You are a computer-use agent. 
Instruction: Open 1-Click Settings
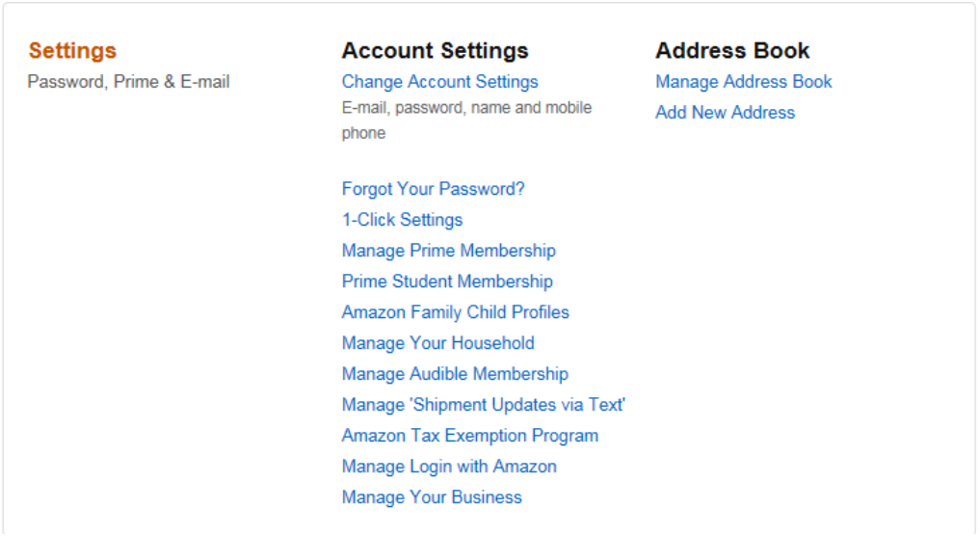click(402, 220)
